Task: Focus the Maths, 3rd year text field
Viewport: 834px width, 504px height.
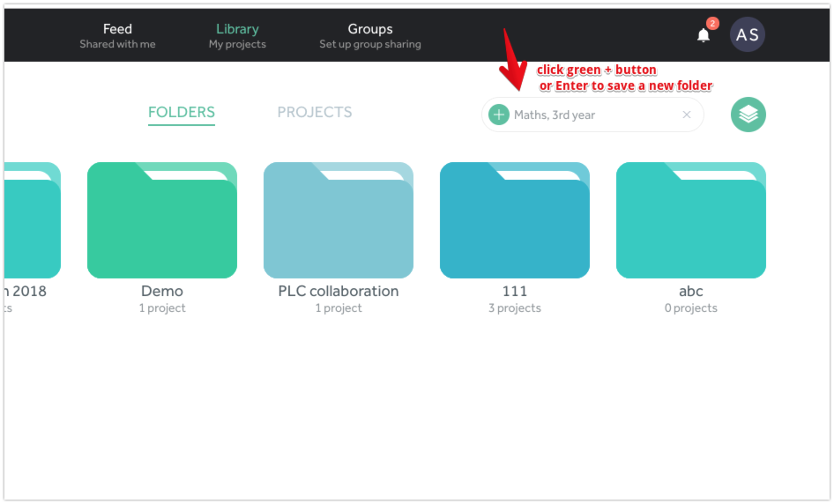Action: (x=591, y=115)
